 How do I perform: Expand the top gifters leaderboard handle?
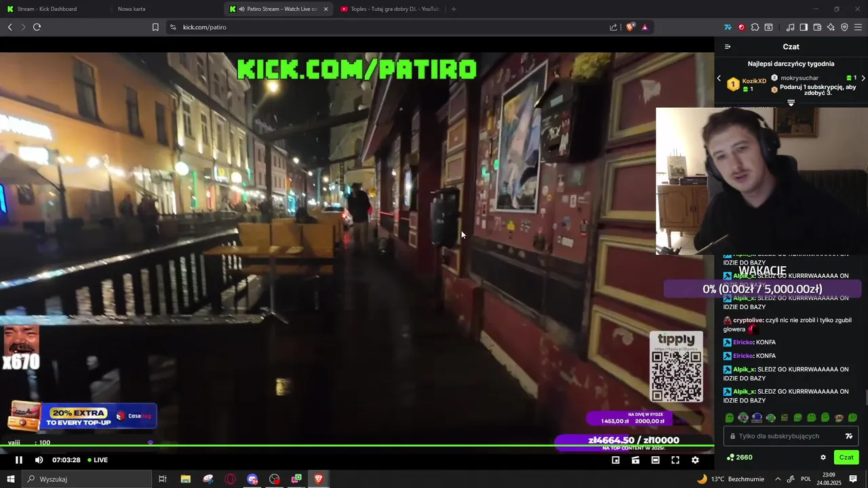pos(791,103)
